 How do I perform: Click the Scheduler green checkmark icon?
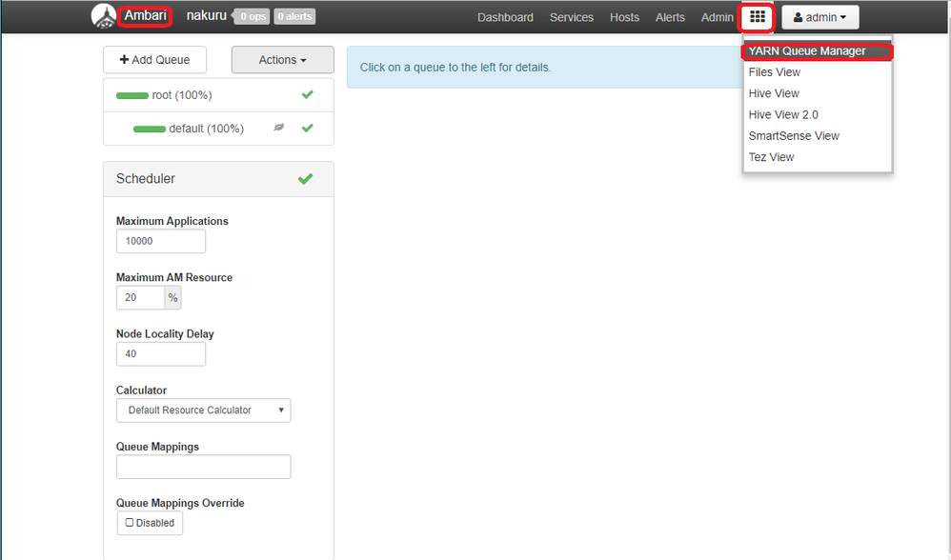(x=306, y=179)
